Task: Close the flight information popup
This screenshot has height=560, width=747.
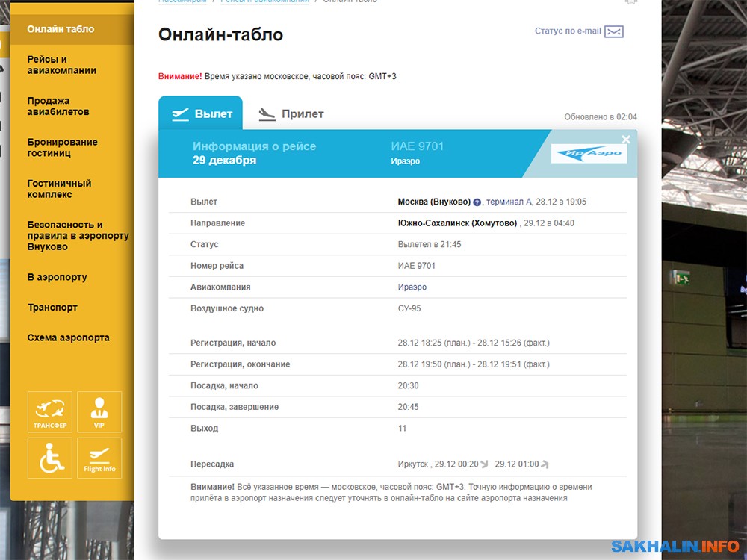Action: coord(626,140)
